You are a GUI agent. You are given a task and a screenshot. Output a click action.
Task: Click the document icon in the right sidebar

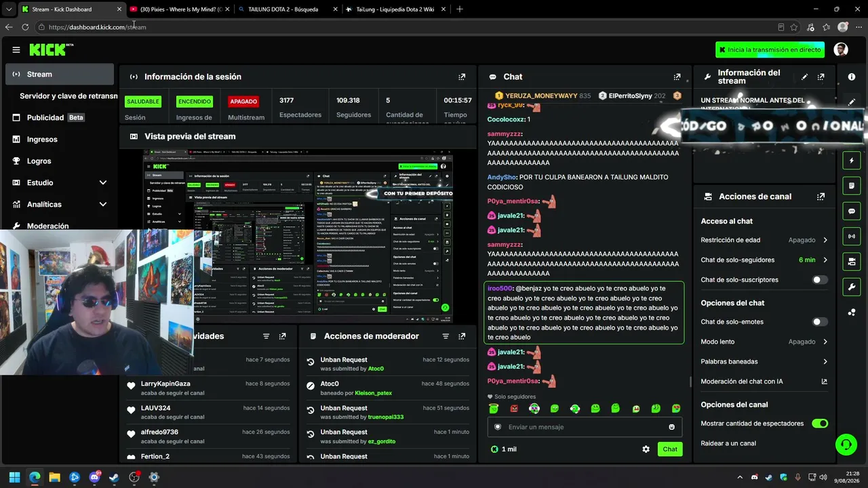click(x=852, y=186)
